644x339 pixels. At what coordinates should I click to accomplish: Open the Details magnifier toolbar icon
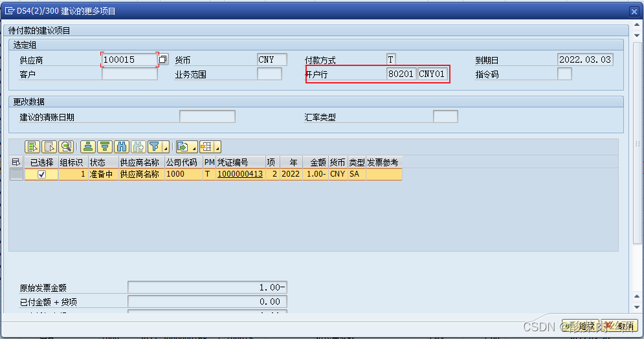point(66,146)
